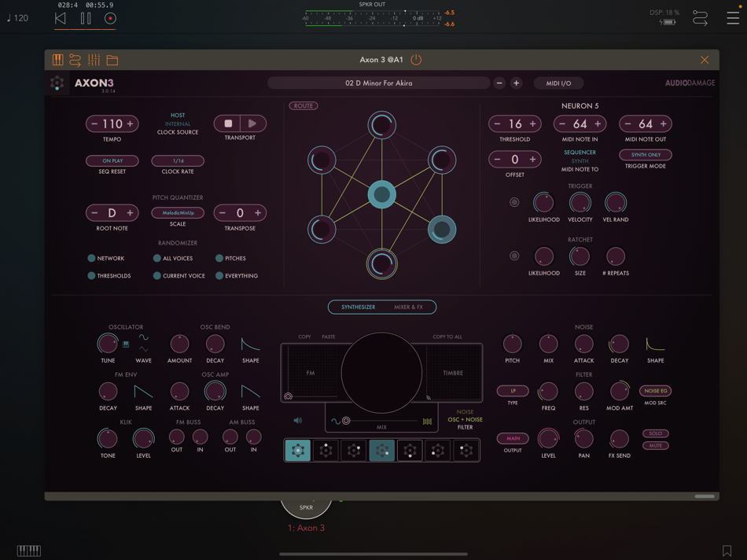Click the mixer faders icon in the toolbar
747x560 pixels.
click(94, 60)
